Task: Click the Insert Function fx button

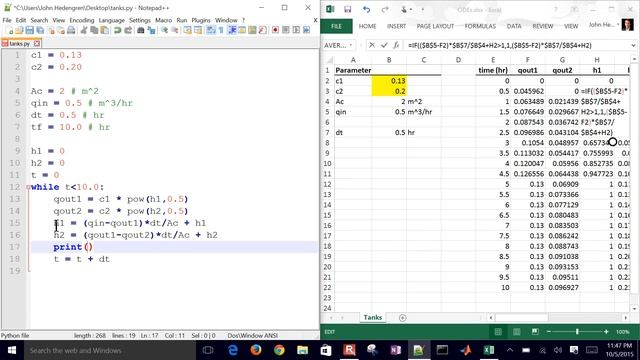Action: point(396,45)
